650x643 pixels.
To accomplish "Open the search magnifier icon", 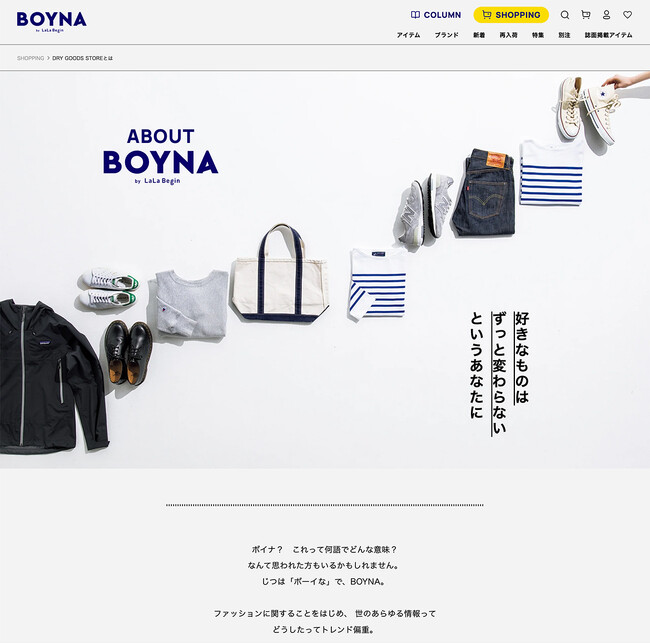I will coord(565,15).
